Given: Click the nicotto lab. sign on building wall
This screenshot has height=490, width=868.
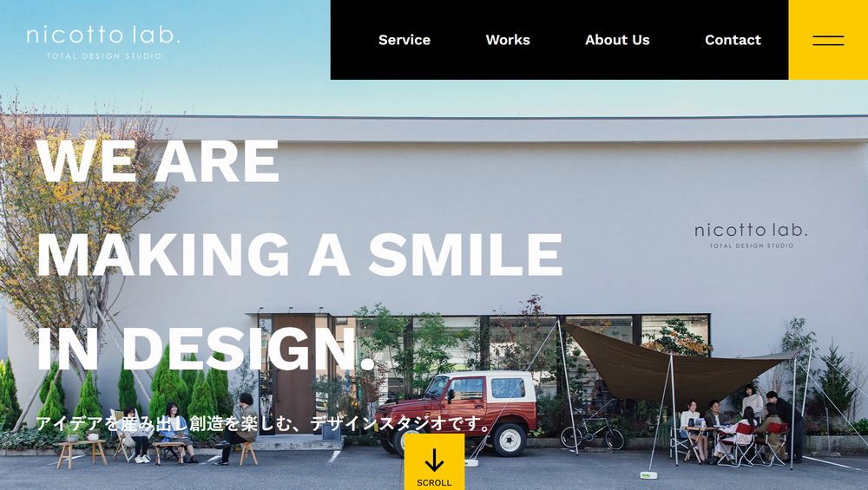Looking at the screenshot, I should pyautogui.click(x=751, y=236).
